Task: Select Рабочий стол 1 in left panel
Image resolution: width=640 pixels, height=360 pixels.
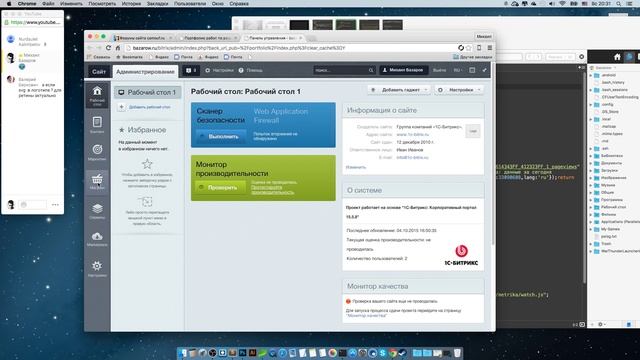Action: [147, 92]
